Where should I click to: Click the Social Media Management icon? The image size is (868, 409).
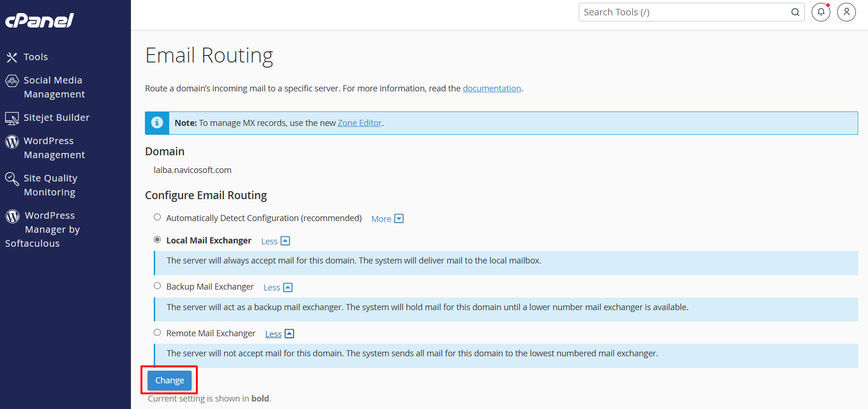tap(12, 81)
